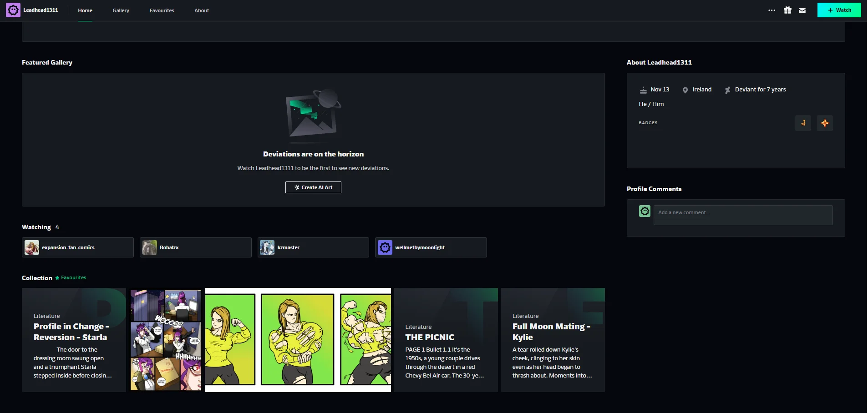Click the orange star badge icon
Viewport: 868px width, 413px height.
pos(825,123)
